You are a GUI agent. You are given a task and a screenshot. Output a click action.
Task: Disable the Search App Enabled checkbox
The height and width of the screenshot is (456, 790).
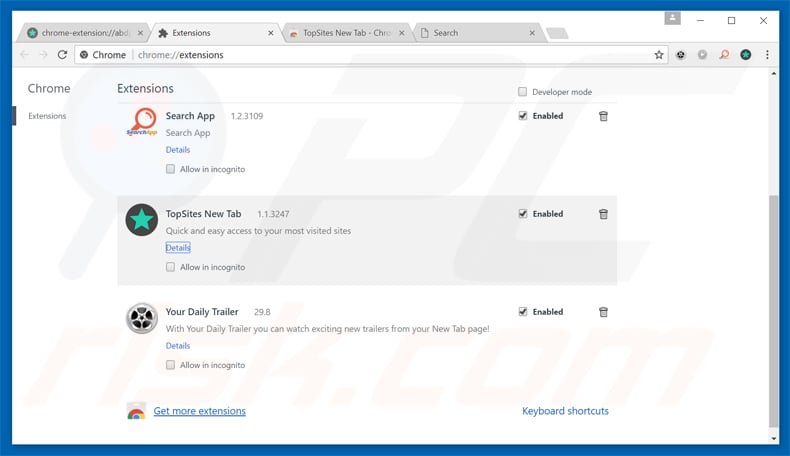point(523,116)
